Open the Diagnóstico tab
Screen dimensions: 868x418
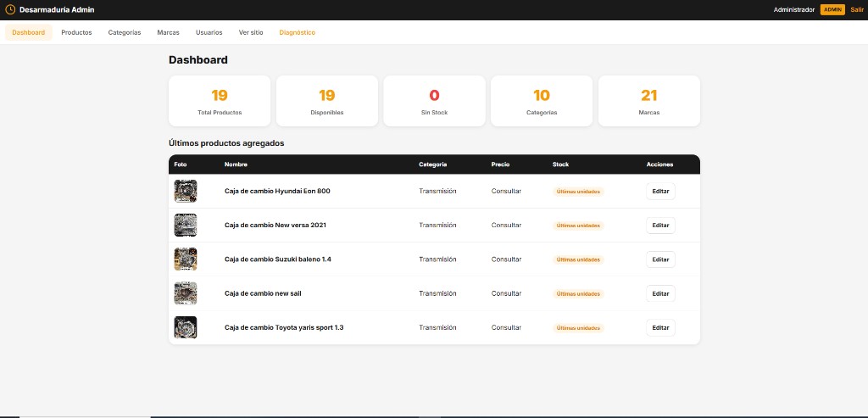click(x=297, y=32)
